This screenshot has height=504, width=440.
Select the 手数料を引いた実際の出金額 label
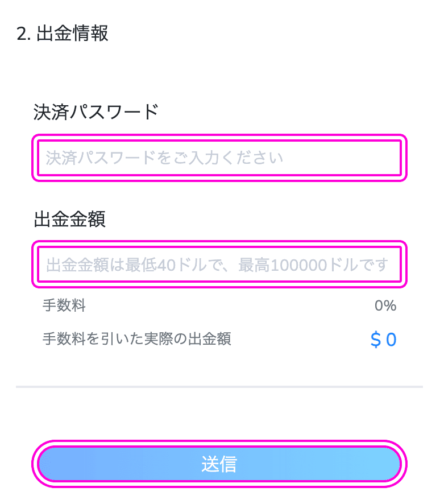(x=137, y=339)
